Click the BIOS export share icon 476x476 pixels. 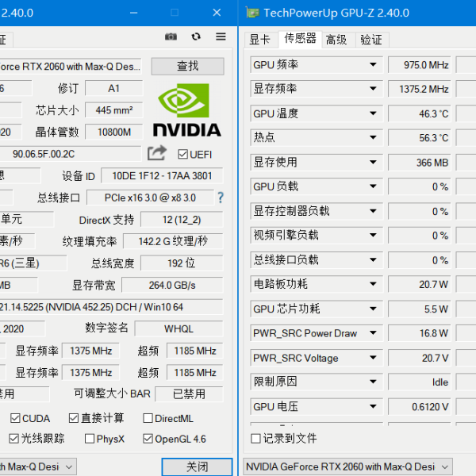pos(157,153)
